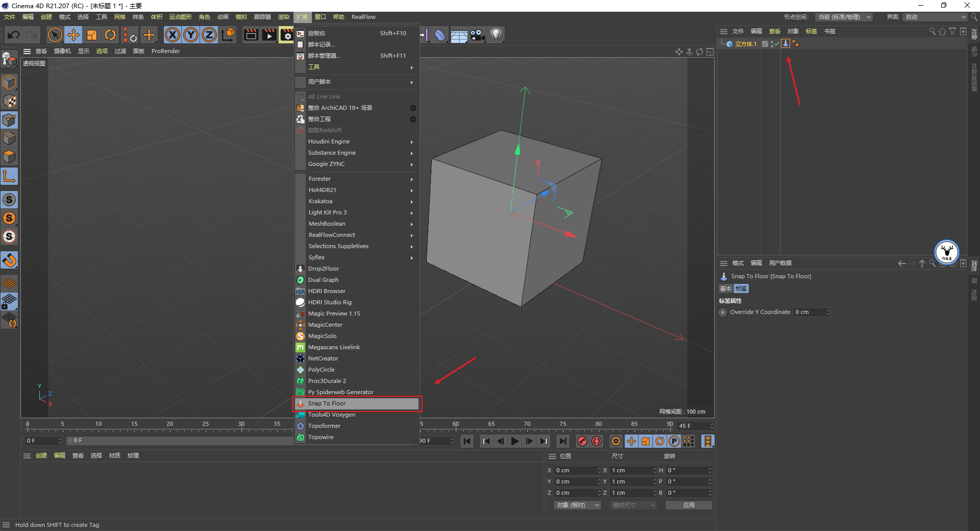980x531 pixels.
Task: Expand the Houdini Engine submenu
Action: (357, 141)
